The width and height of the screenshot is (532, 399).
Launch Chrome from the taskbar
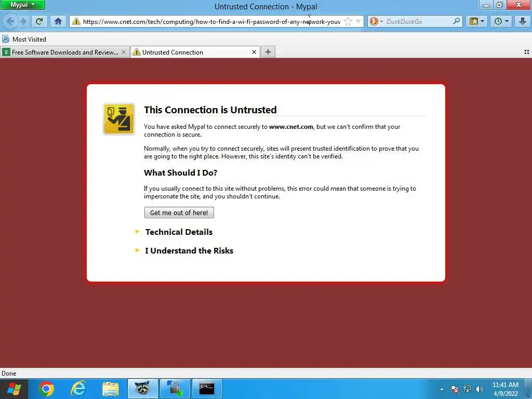coord(46,389)
